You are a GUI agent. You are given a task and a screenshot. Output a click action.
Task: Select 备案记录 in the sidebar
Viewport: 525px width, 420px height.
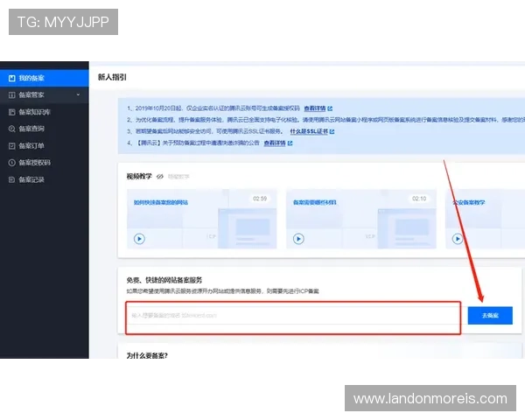[x=45, y=179]
